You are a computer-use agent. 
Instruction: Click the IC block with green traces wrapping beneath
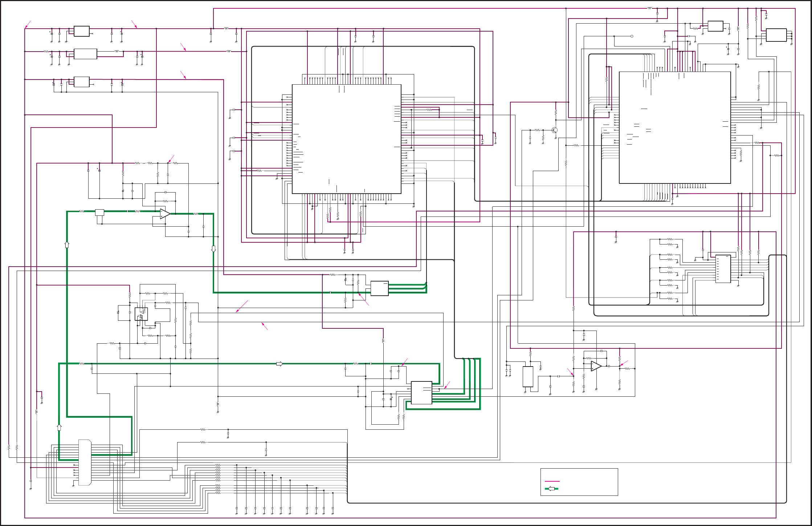421,393
